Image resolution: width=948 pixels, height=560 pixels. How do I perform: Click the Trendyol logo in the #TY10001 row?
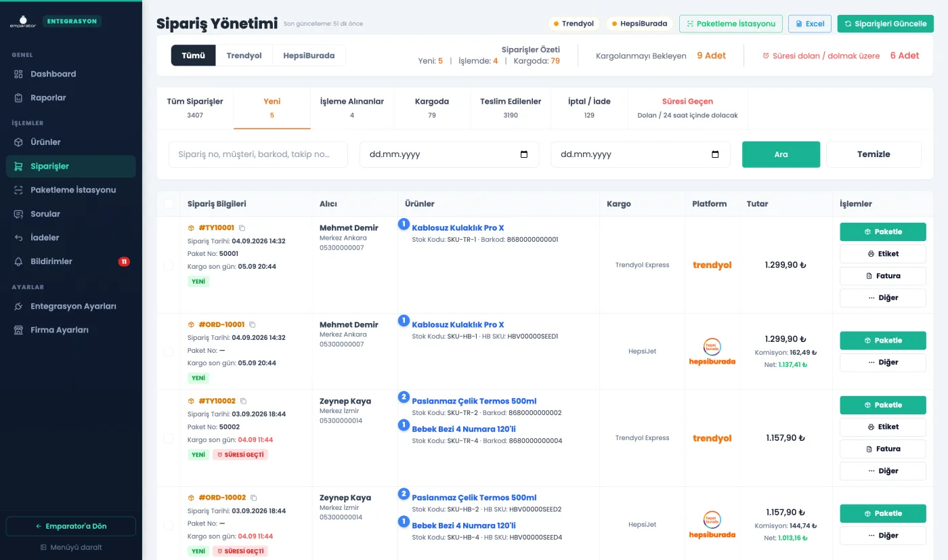(x=712, y=265)
